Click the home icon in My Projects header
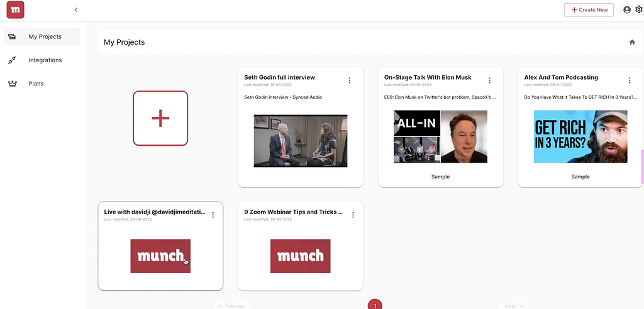644x309 pixels. (632, 42)
